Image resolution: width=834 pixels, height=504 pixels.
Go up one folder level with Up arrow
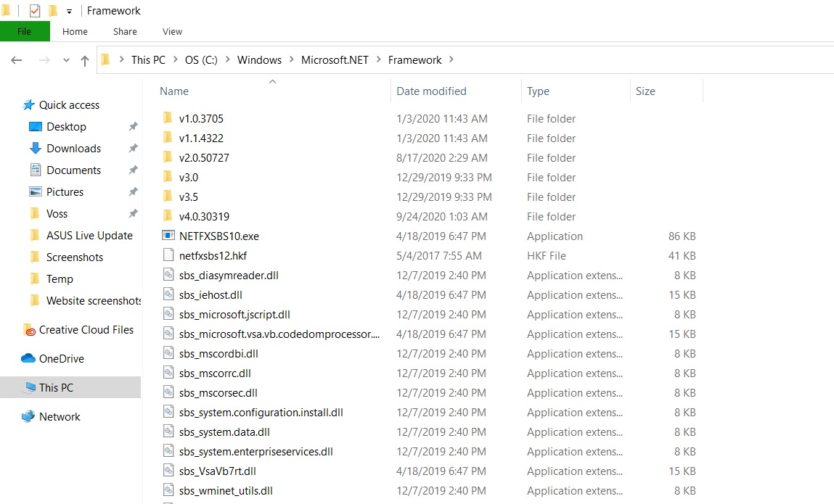tap(85, 61)
